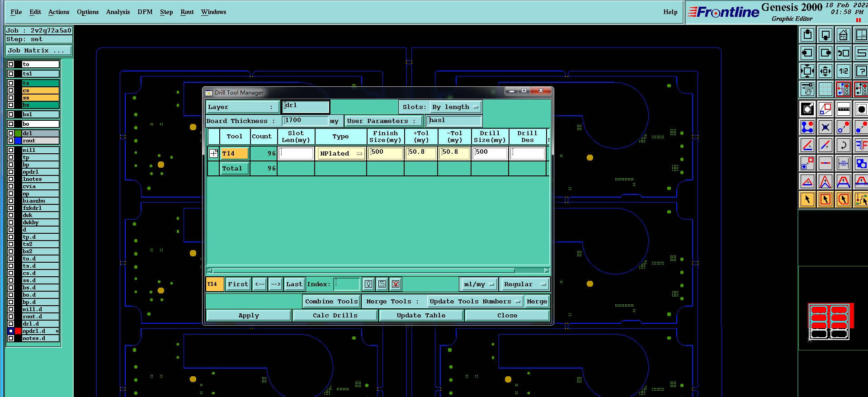
Task: Click the First navigation button
Action: tap(238, 284)
